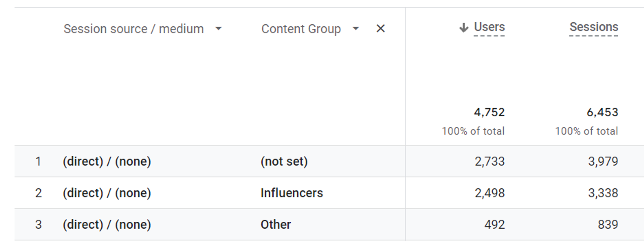Image resolution: width=644 pixels, height=241 pixels.
Task: Sort the table by Users column header
Action: coord(489,27)
